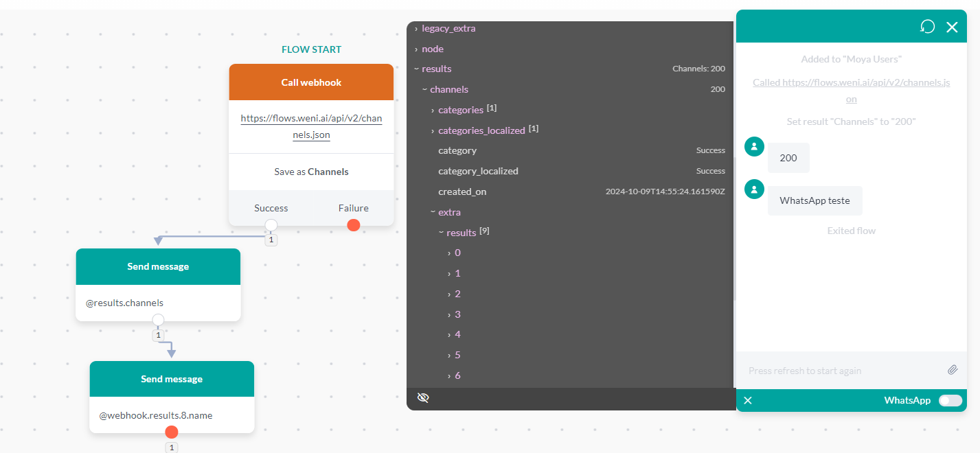Close the simulator with the header X icon

[952, 27]
